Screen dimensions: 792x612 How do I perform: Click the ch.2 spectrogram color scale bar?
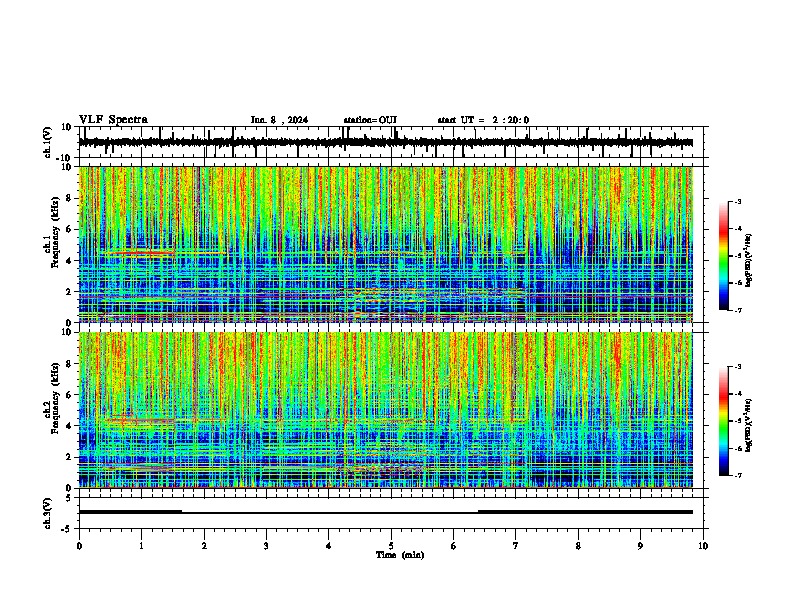tap(724, 421)
